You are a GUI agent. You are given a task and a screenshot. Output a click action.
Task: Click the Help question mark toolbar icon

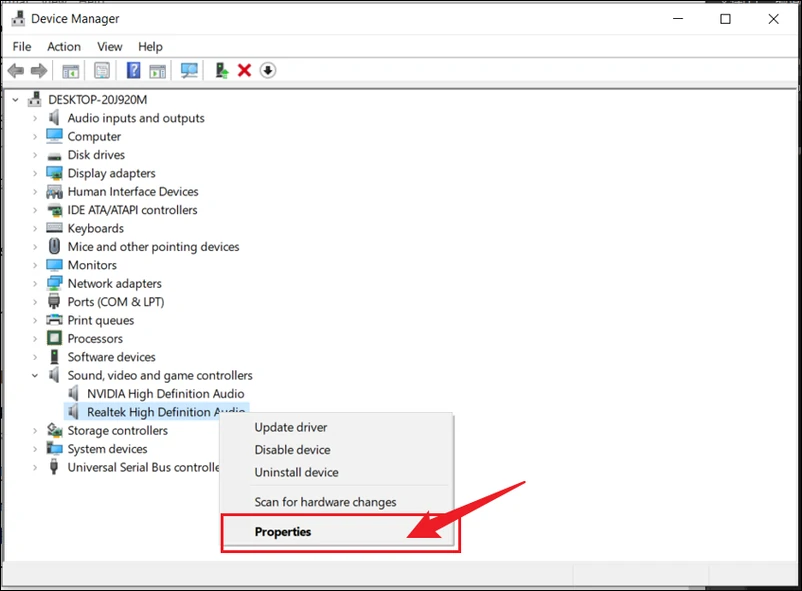coord(133,71)
